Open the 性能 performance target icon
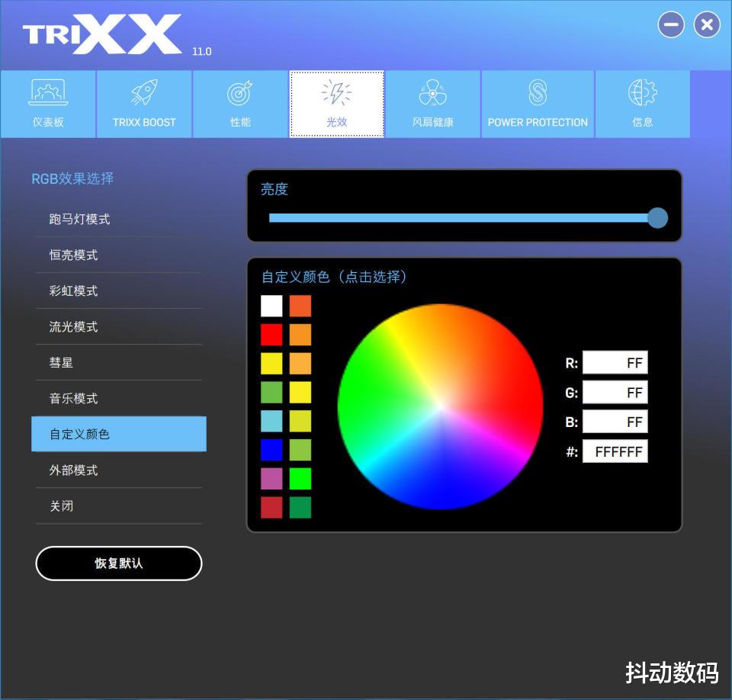The height and width of the screenshot is (700, 732). click(240, 92)
